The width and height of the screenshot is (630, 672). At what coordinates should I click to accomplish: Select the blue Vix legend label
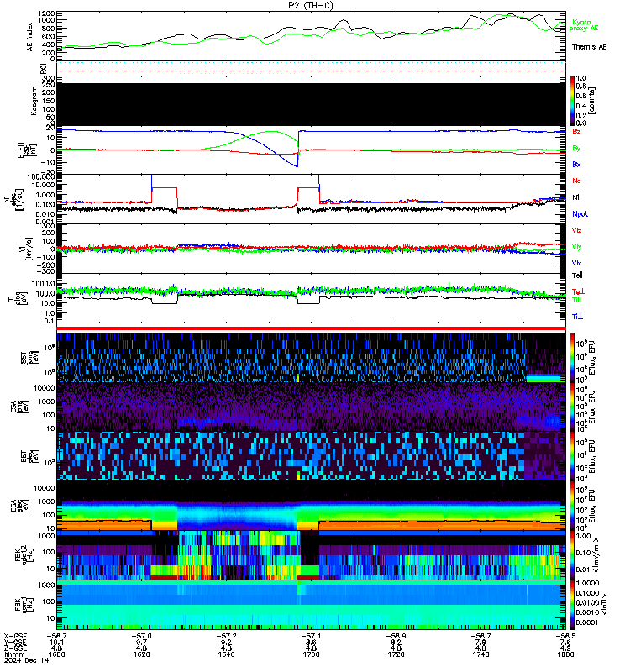coord(576,263)
